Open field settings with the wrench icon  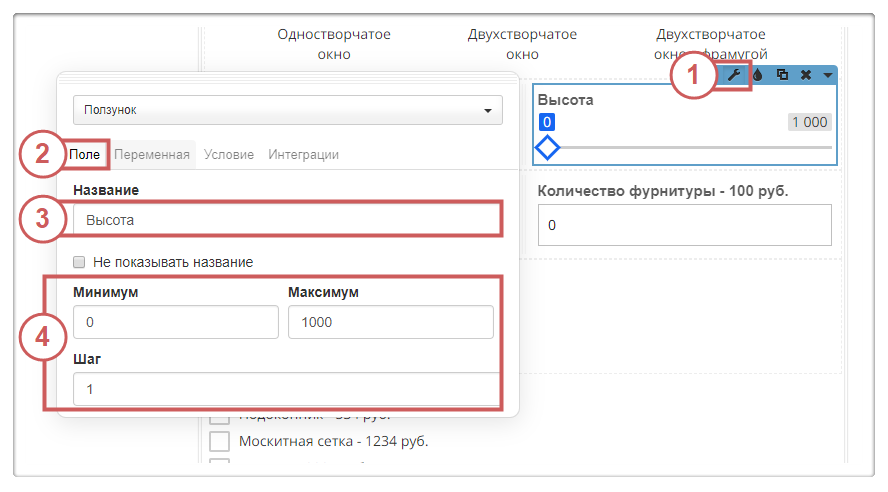tap(734, 75)
